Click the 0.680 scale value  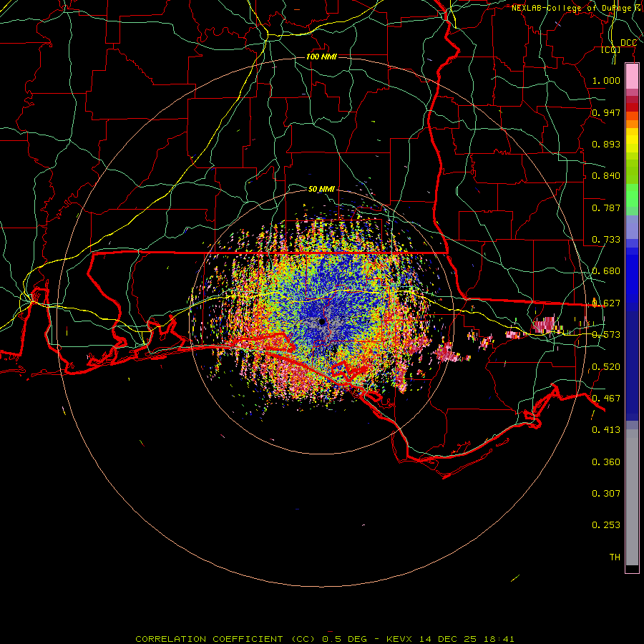pos(606,271)
